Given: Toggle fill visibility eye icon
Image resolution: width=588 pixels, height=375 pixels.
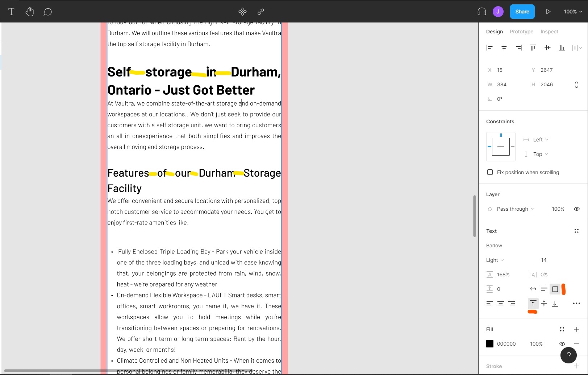Looking at the screenshot, I should click(x=562, y=344).
